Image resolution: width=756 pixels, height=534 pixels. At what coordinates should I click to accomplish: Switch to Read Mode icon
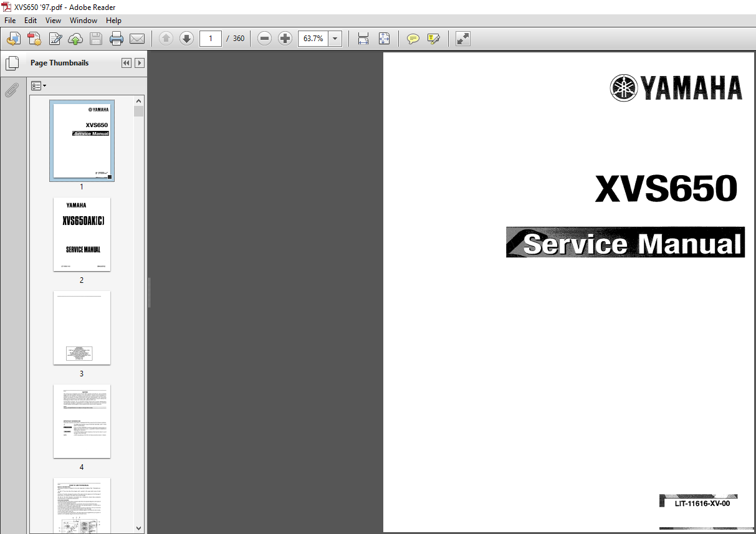tap(463, 39)
